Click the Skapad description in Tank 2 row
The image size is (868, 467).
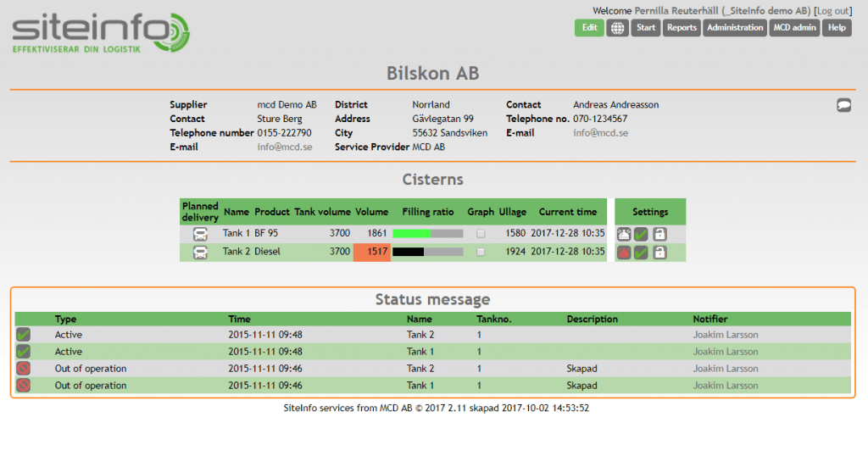[x=581, y=369]
